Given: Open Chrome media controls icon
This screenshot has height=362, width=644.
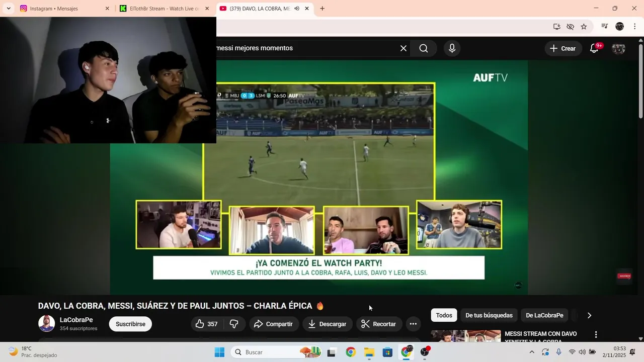Looking at the screenshot, I should tap(605, 27).
